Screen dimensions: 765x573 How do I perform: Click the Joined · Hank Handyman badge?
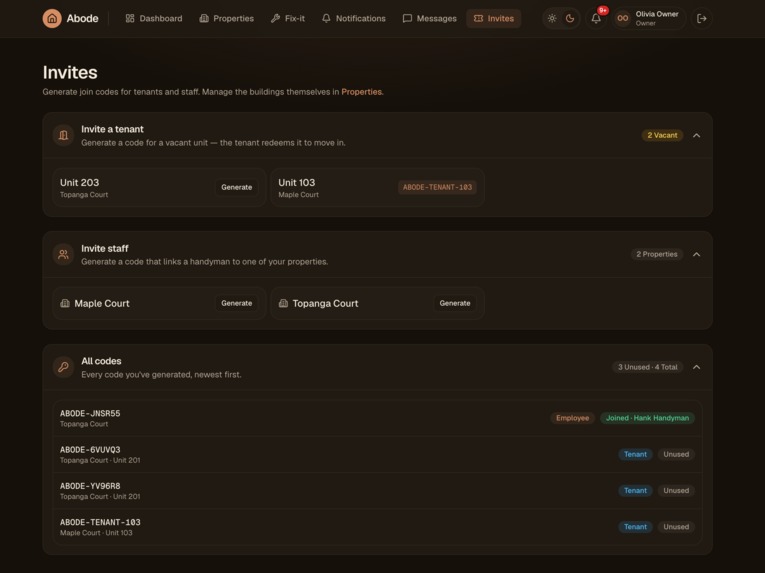click(x=647, y=418)
